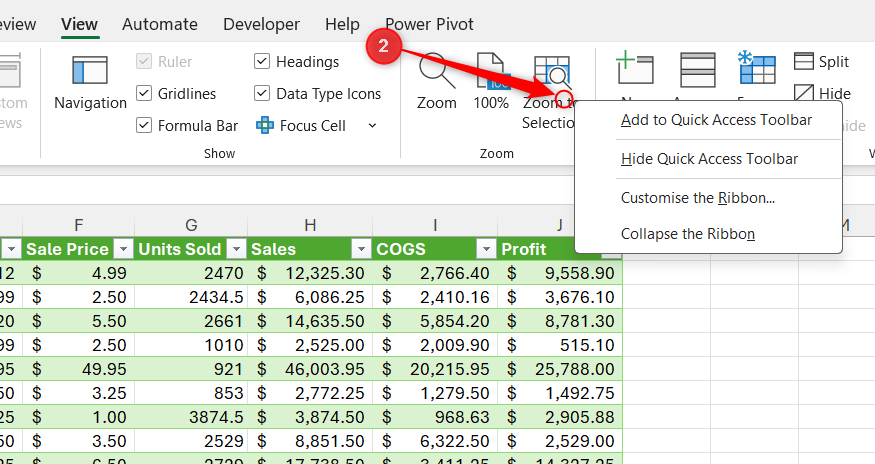This screenshot has height=464, width=875.
Task: Select the Units Sold cell 1010
Action: pos(191,345)
